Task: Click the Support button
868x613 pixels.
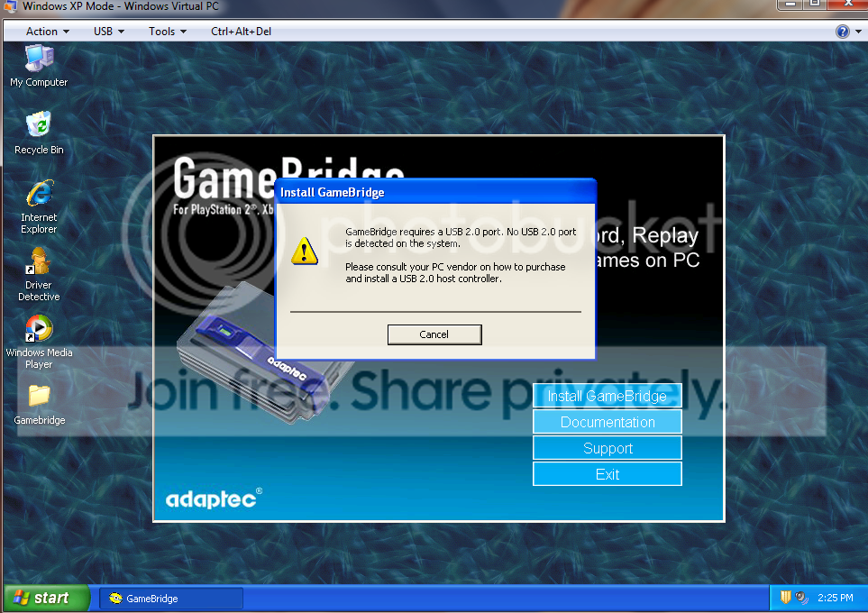Action: [608, 448]
